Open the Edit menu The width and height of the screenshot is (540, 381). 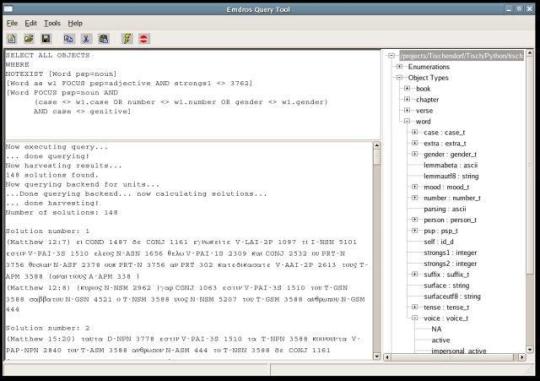pos(31,23)
